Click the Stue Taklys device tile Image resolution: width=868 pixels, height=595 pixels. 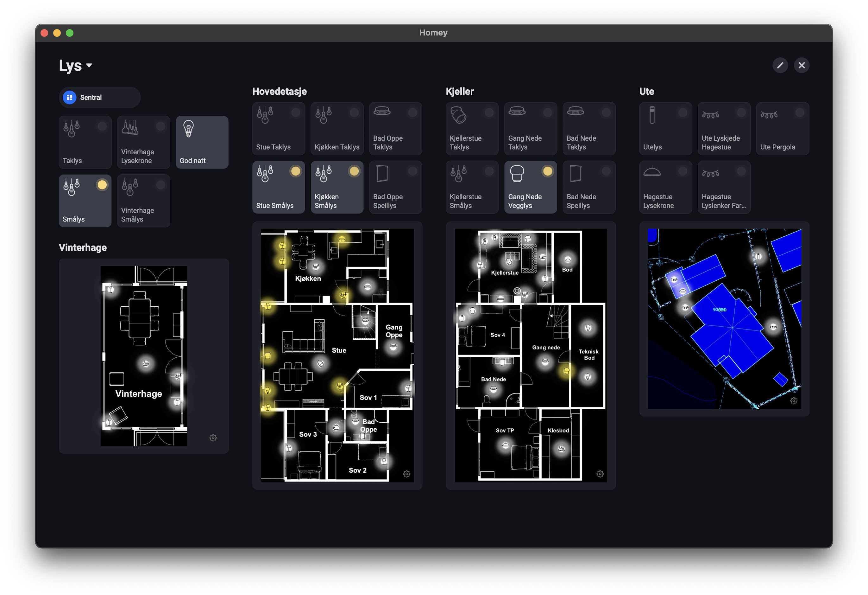278,129
